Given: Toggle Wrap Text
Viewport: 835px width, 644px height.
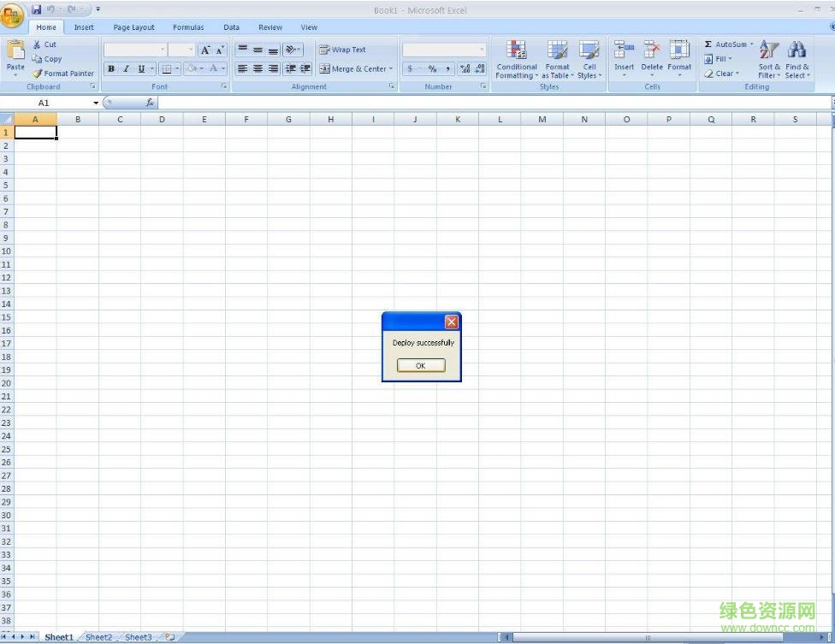Looking at the screenshot, I should point(347,49).
